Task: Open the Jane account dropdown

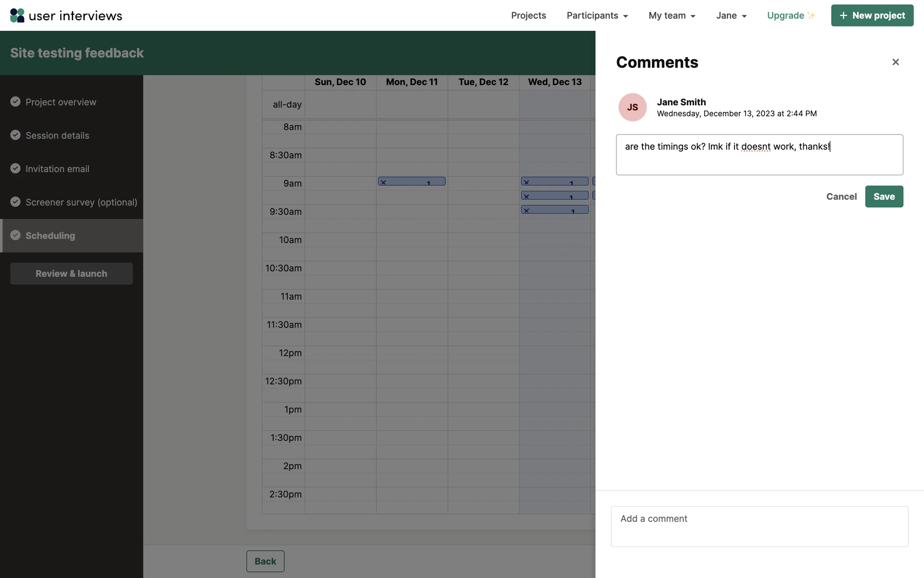Action: (731, 15)
